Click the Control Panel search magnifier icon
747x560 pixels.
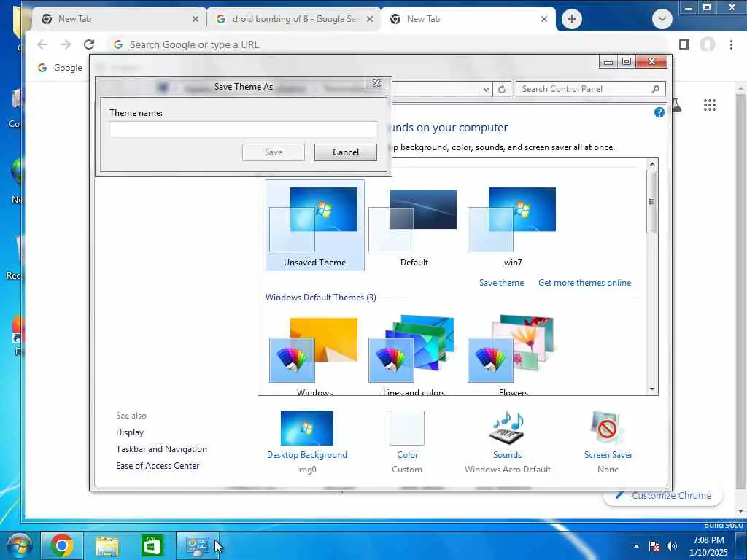[x=656, y=89]
